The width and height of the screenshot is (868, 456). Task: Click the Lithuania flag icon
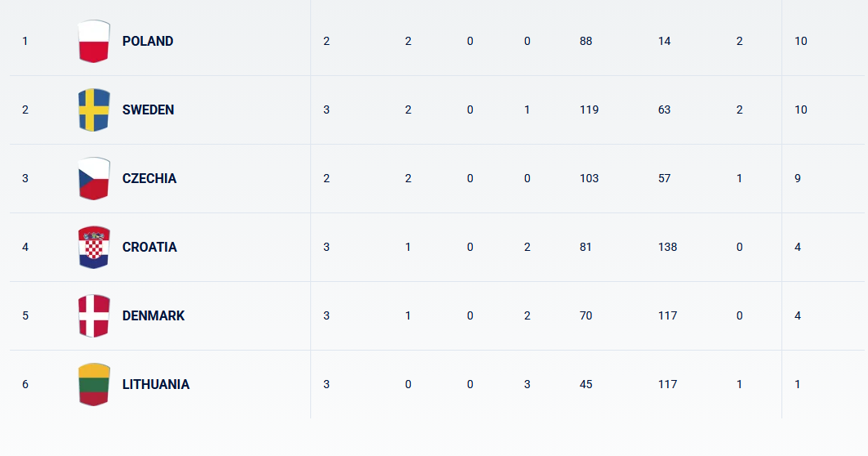pyautogui.click(x=93, y=384)
